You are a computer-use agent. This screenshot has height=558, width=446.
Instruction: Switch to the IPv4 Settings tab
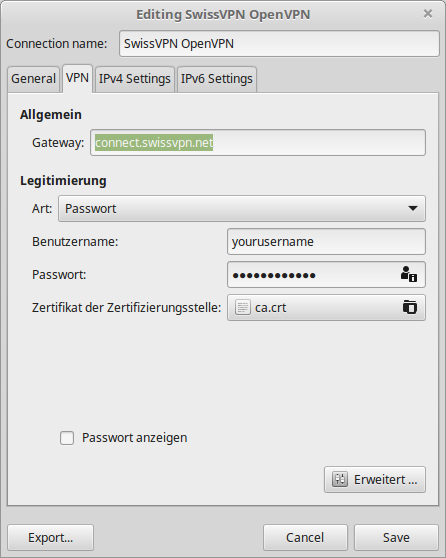tap(135, 79)
